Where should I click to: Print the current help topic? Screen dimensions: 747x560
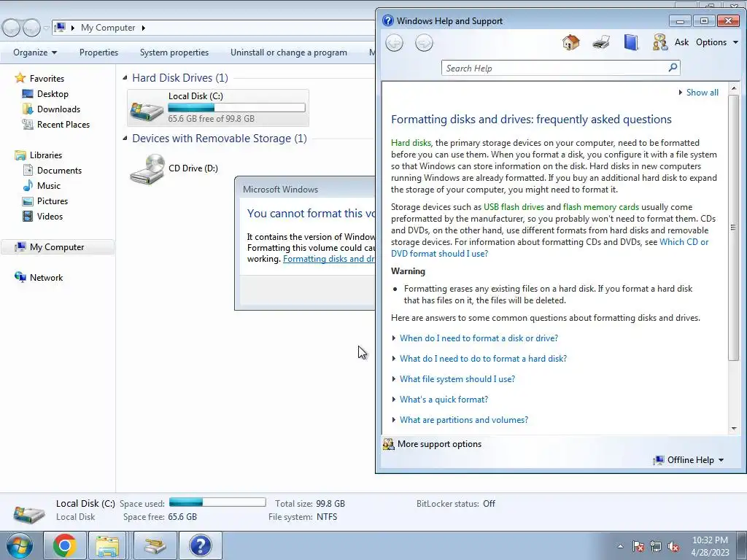[601, 42]
